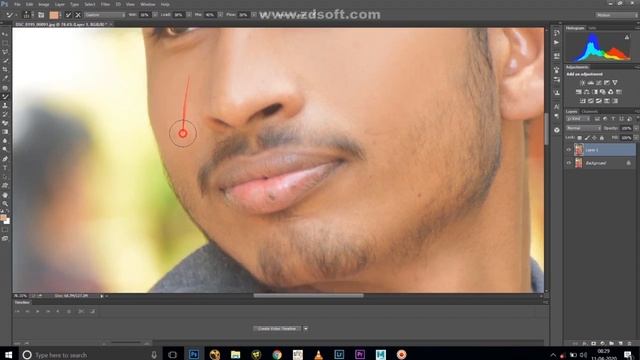Add a Photo Filter adjustment

coord(602,92)
